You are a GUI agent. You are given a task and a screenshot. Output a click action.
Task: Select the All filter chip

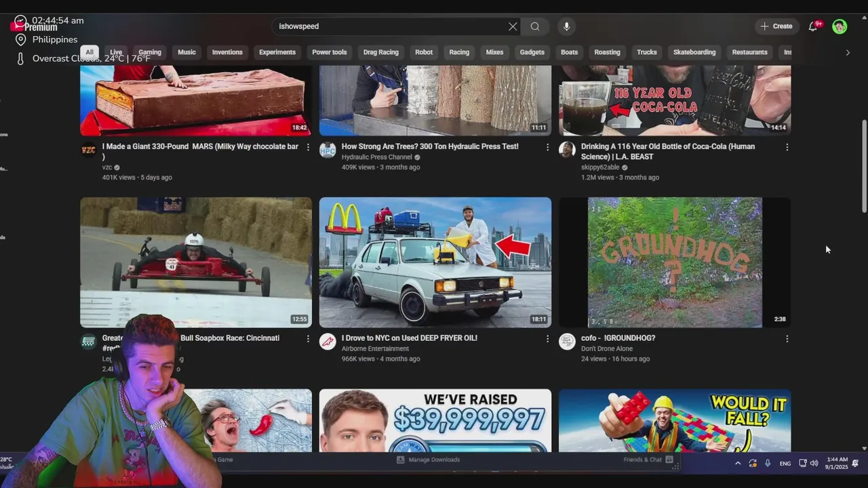tap(90, 52)
